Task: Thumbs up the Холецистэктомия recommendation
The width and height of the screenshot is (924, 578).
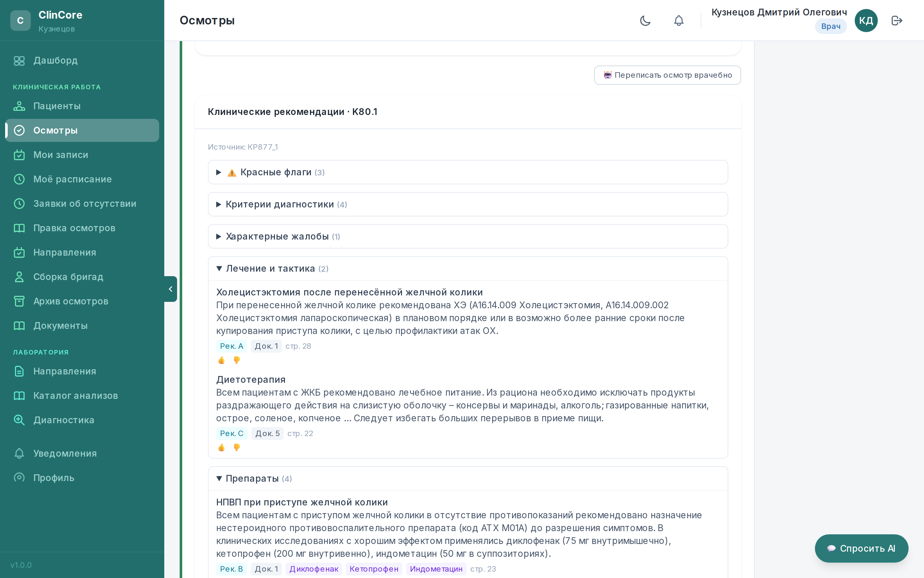Action: tap(221, 361)
